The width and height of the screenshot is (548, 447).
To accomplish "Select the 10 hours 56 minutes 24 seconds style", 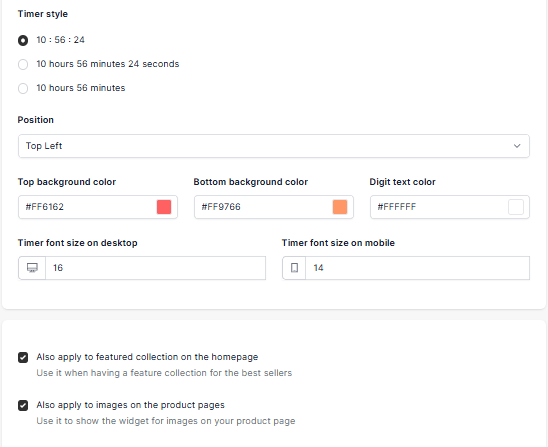I will click(23, 64).
